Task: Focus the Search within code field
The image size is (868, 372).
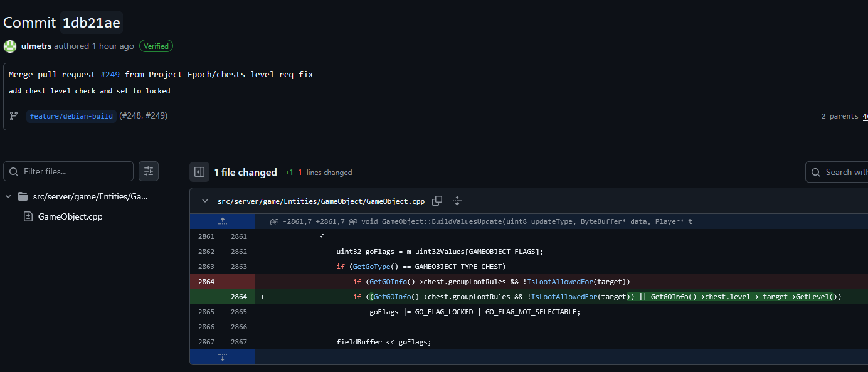Action: 837,172
